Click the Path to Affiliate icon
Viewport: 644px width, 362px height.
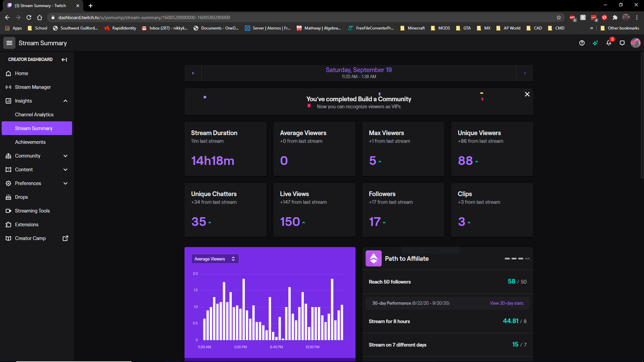coord(374,258)
